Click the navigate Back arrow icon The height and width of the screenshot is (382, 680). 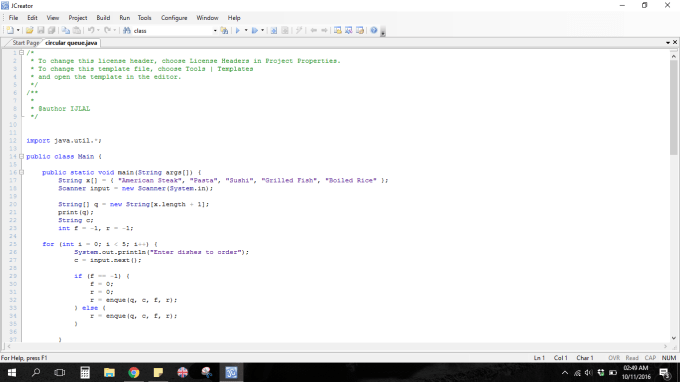pos(314,30)
